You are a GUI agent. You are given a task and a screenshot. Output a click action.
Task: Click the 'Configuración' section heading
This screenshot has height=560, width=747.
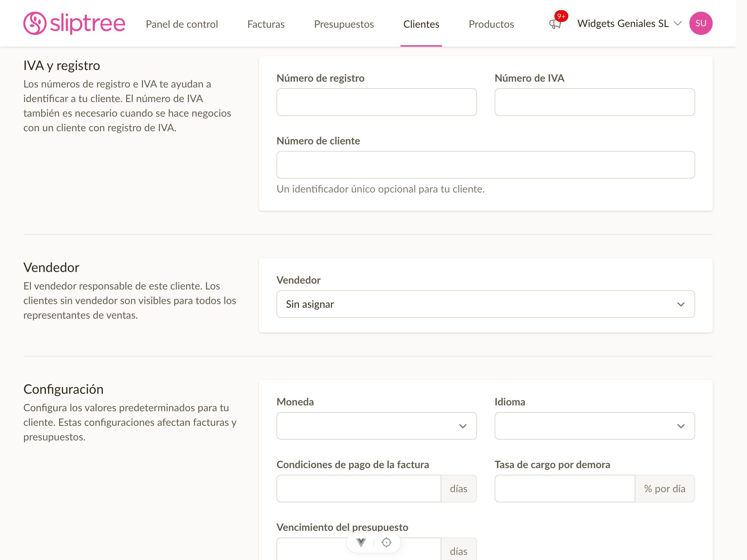(x=63, y=389)
